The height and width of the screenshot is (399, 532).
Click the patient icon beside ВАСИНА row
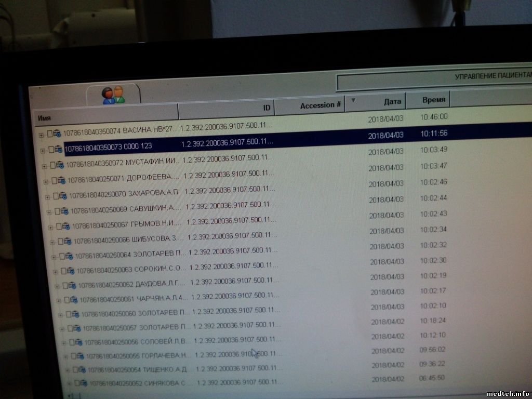56,134
